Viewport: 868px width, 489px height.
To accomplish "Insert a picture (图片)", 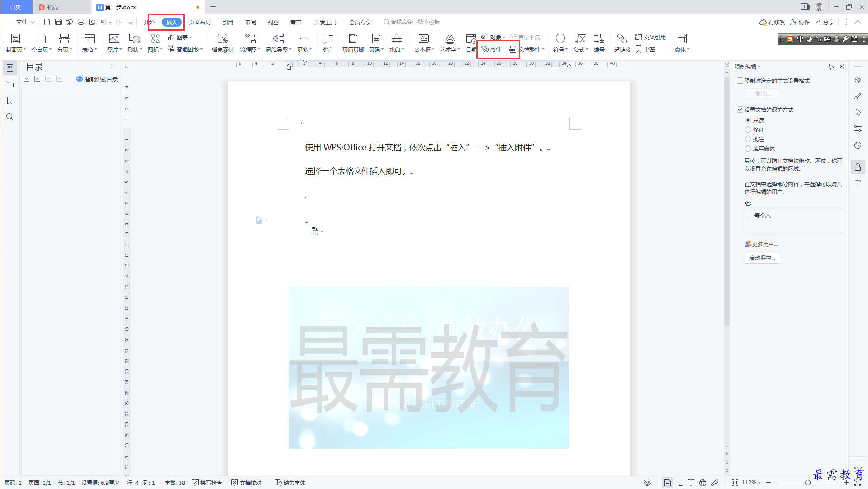I will (114, 43).
